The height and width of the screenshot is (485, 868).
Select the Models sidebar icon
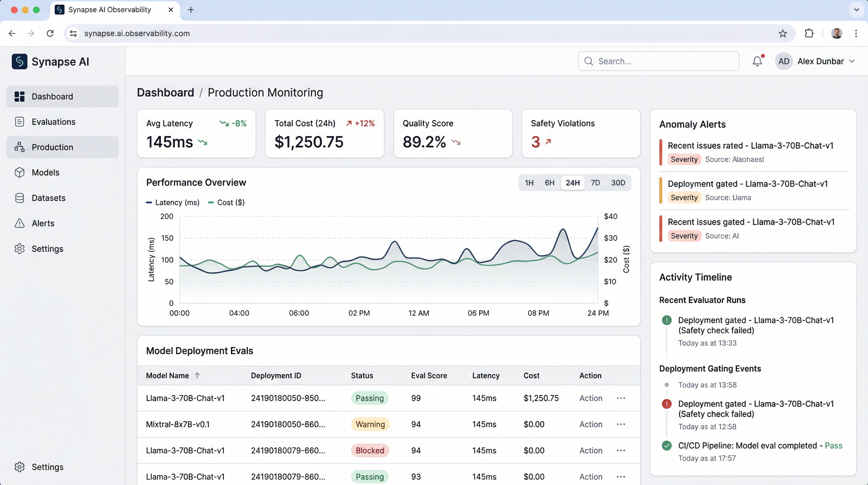[19, 172]
